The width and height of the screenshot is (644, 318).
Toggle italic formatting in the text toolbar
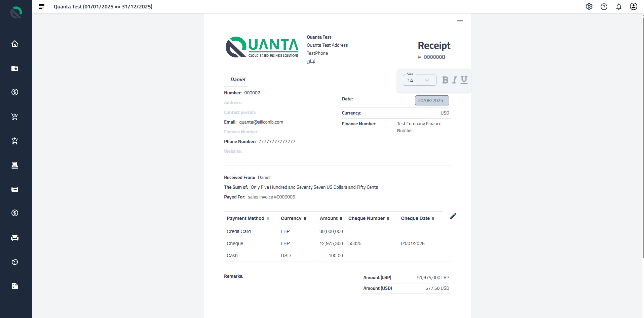click(x=454, y=80)
